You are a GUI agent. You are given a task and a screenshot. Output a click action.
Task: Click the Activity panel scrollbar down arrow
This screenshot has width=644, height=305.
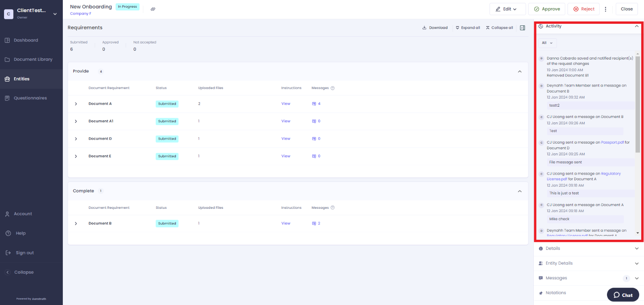click(638, 233)
